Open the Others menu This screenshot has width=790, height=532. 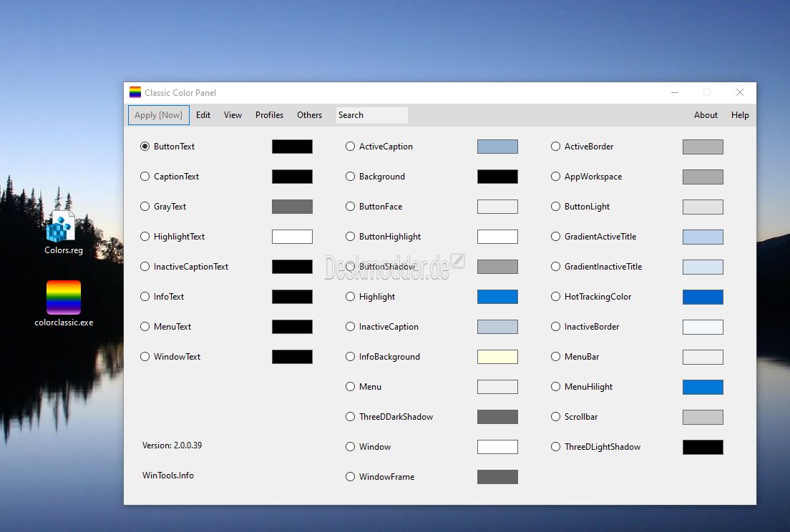tap(309, 114)
